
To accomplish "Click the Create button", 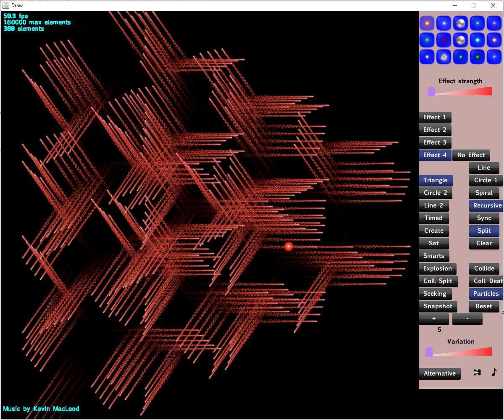I will pos(433,231).
